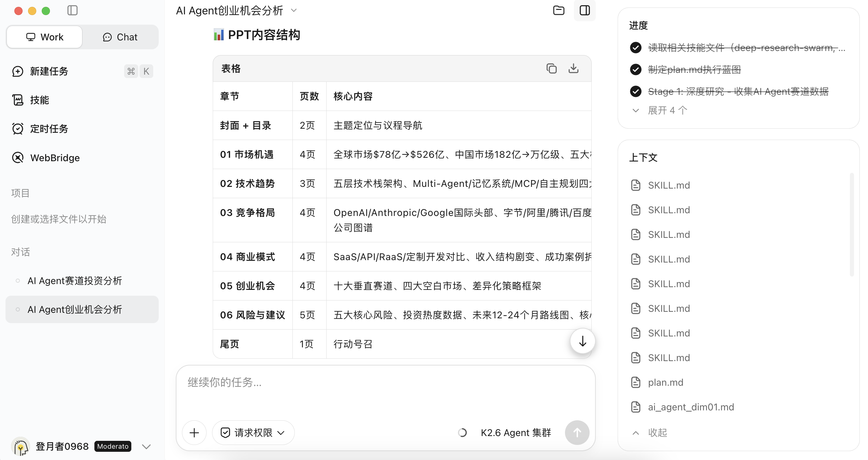Switch to the Work tab
Screen dimensions: 868x460
pyautogui.click(x=44, y=37)
